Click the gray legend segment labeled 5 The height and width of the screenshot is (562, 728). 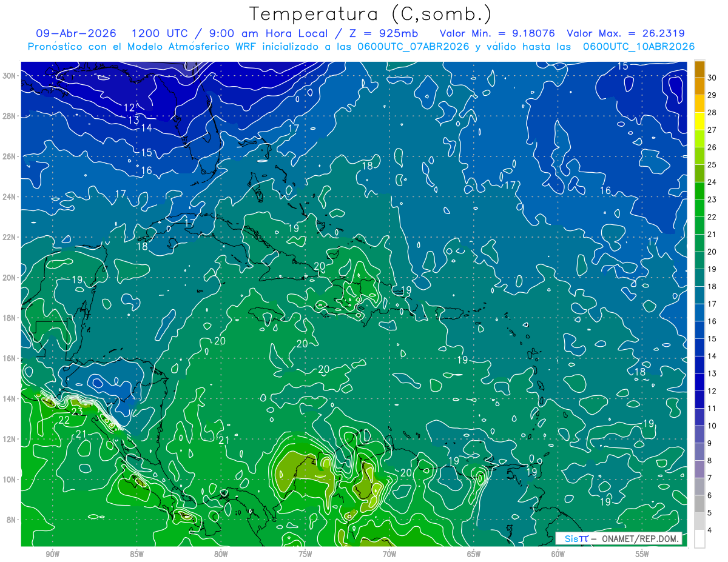699,504
